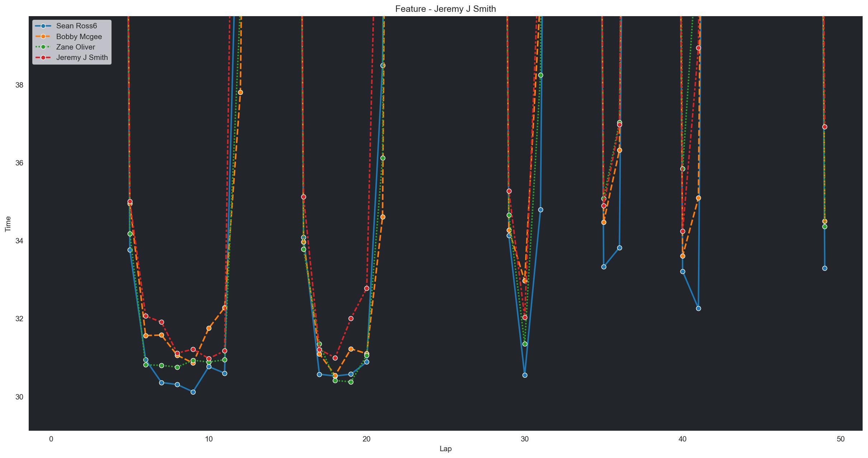
Task: Click the red Jeremy J Smith point at lap 49
Action: click(825, 127)
